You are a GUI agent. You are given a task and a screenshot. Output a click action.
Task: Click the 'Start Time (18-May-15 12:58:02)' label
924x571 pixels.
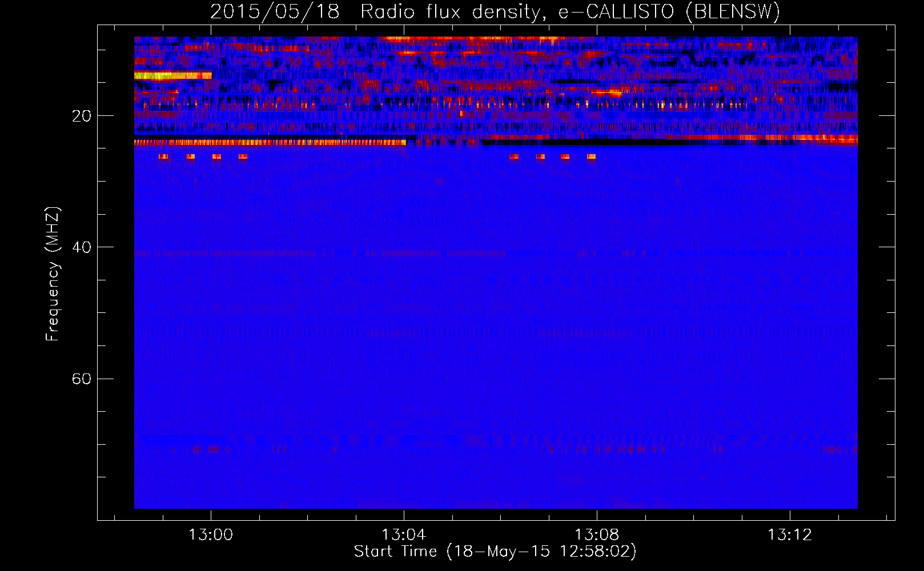(x=495, y=552)
